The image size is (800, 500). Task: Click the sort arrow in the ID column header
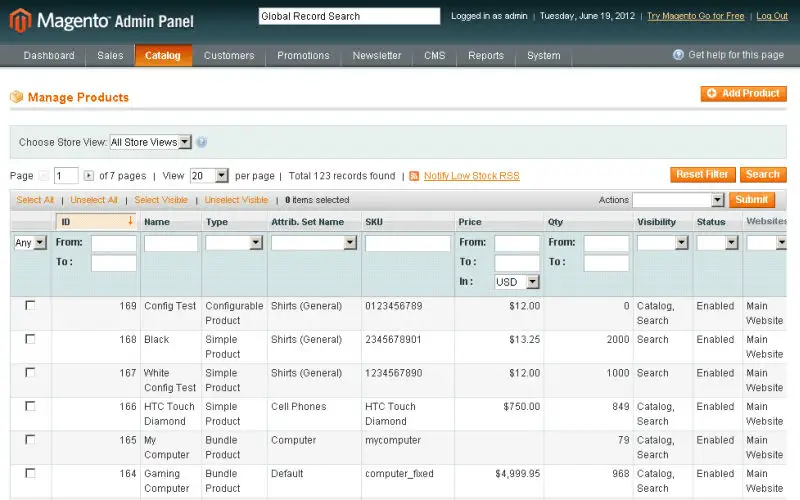(x=130, y=221)
